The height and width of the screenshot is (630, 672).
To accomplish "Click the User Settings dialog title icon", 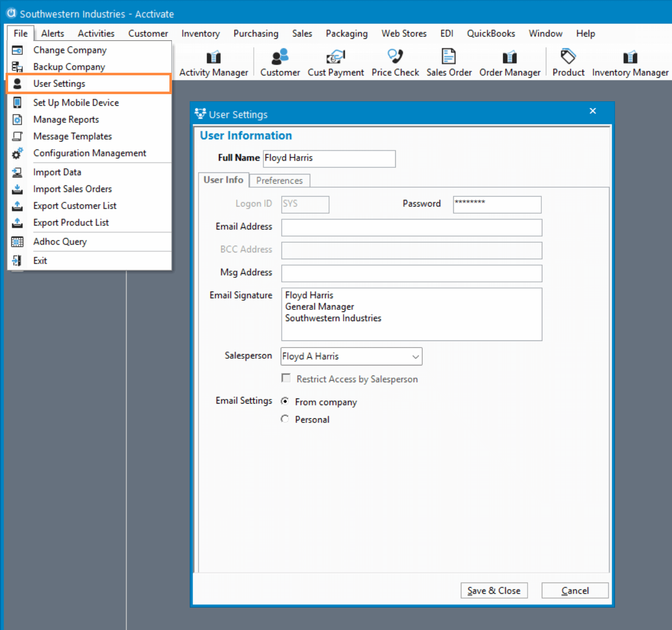I will click(200, 113).
